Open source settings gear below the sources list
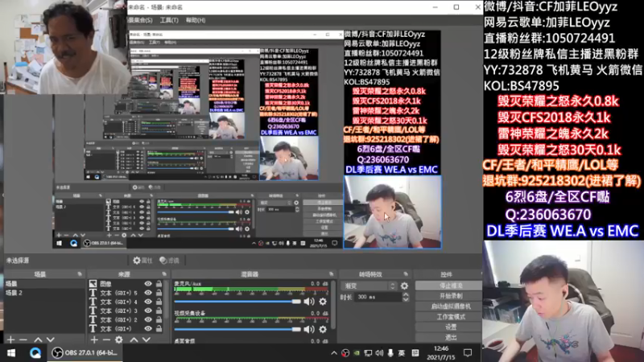This screenshot has height=362, width=644. (x=119, y=339)
